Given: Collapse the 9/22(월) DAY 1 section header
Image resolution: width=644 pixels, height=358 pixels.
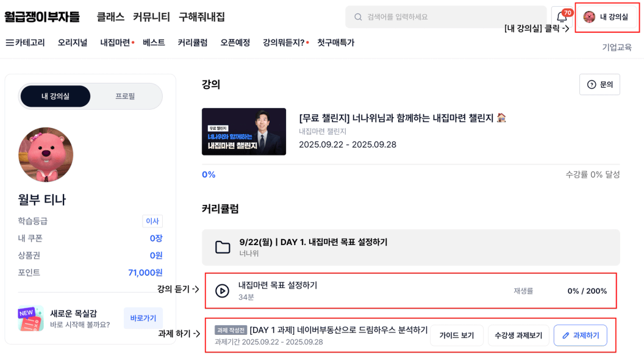Looking at the screenshot, I should tap(410, 247).
